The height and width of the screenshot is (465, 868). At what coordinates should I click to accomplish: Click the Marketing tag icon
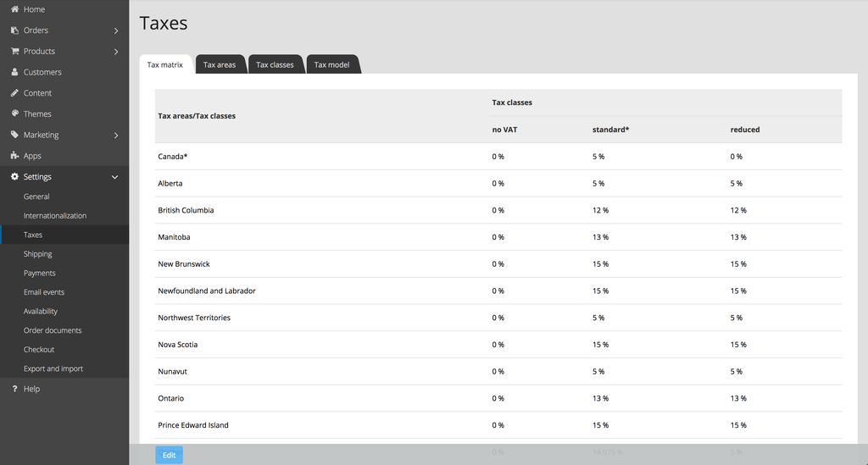(14, 135)
